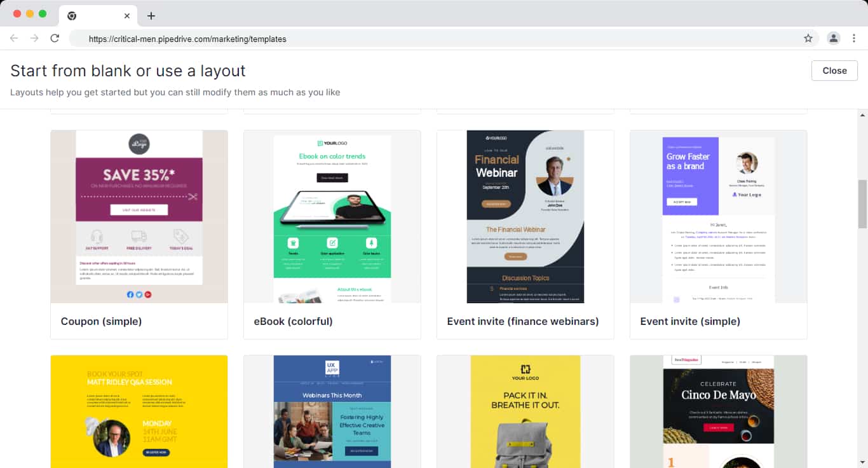Reload the page
Image resolution: width=868 pixels, height=468 pixels.
pos(55,38)
